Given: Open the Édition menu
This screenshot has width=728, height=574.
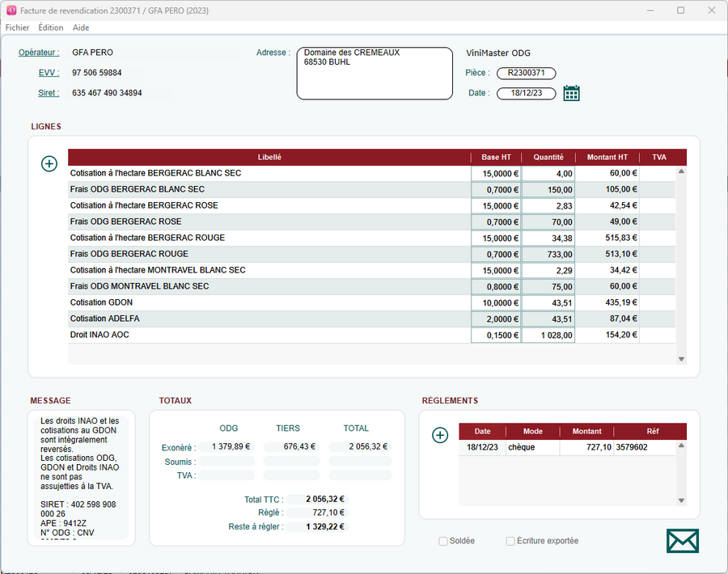Looking at the screenshot, I should [x=51, y=27].
